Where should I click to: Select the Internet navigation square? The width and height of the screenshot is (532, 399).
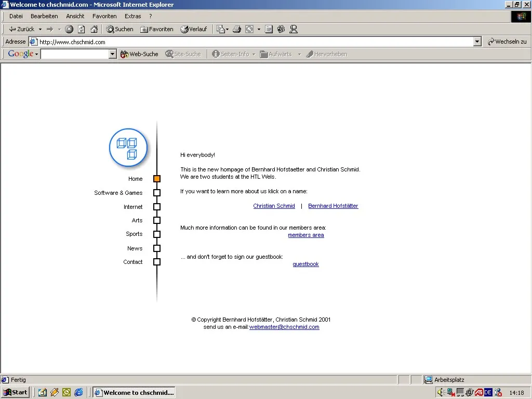click(157, 207)
